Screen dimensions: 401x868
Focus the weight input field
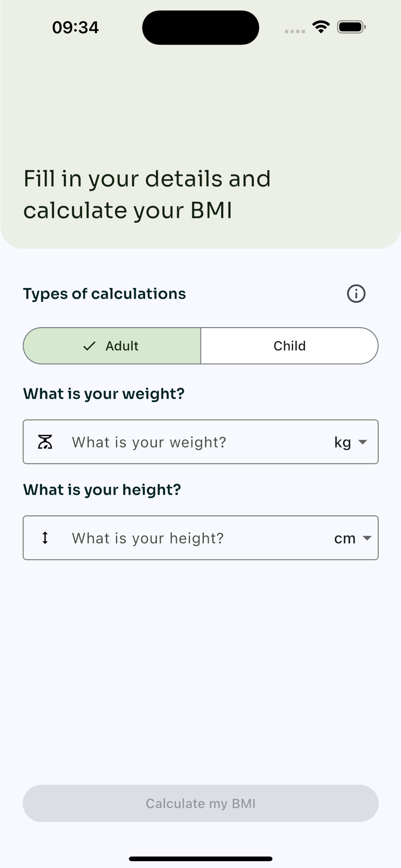(200, 442)
